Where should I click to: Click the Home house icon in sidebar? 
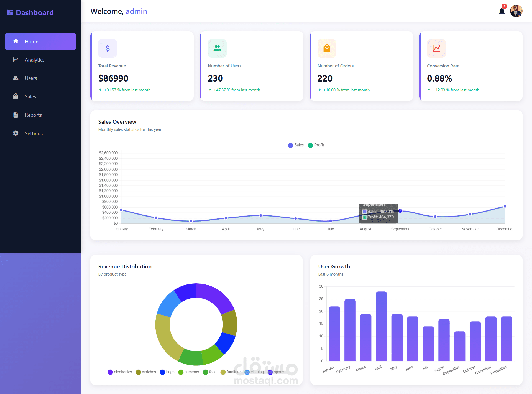16,41
